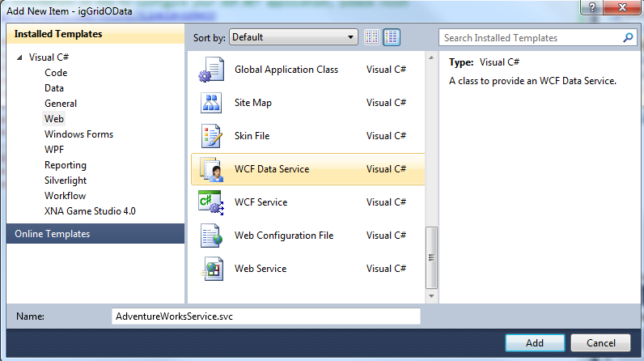
Task: Click the search magnifier icon
Action: [628, 37]
